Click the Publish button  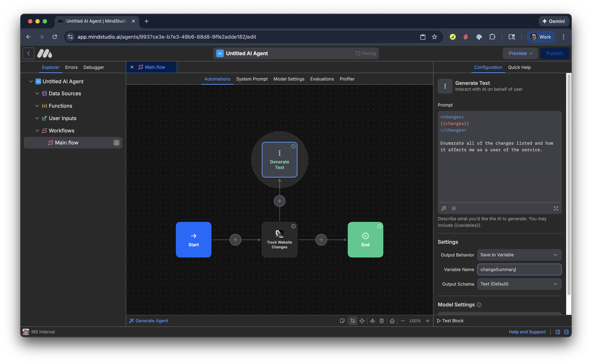point(554,53)
